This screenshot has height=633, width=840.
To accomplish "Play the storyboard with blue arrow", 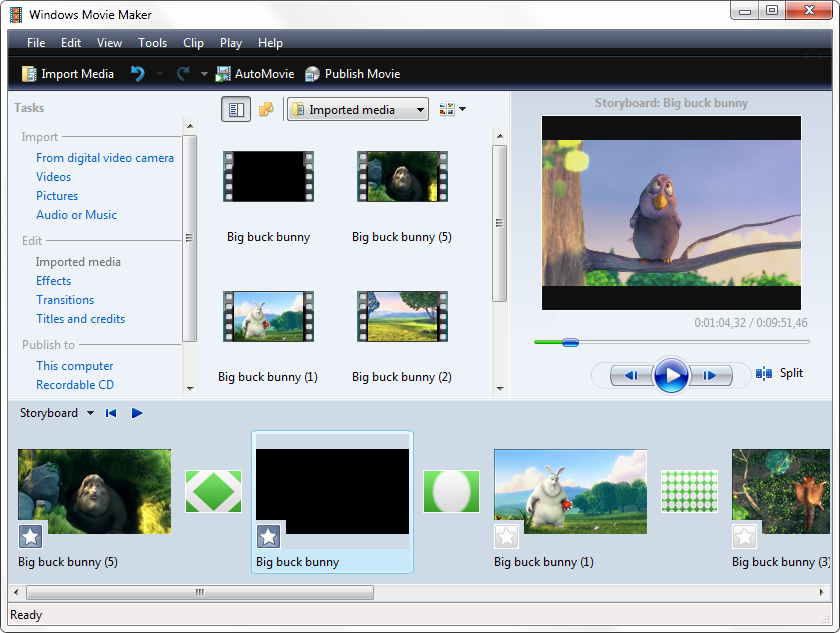I will (137, 413).
